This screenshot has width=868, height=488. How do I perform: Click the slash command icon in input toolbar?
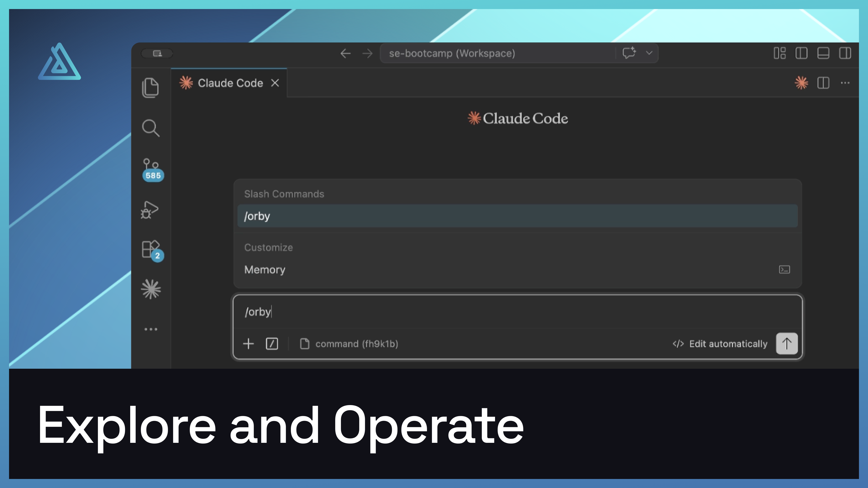(271, 344)
